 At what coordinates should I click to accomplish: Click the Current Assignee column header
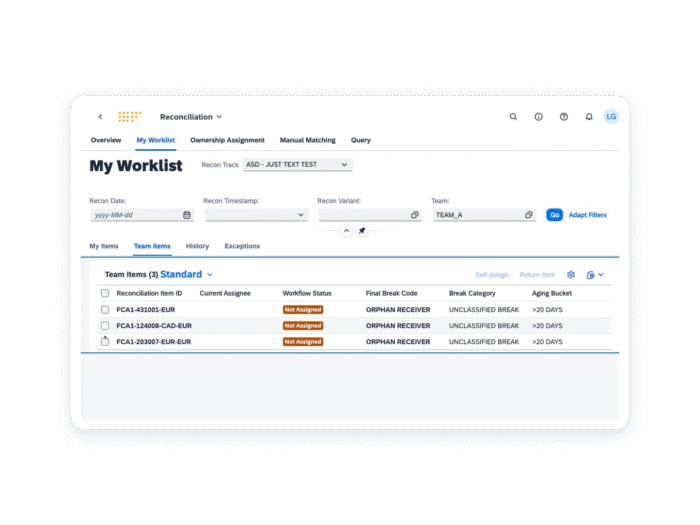coord(225,293)
